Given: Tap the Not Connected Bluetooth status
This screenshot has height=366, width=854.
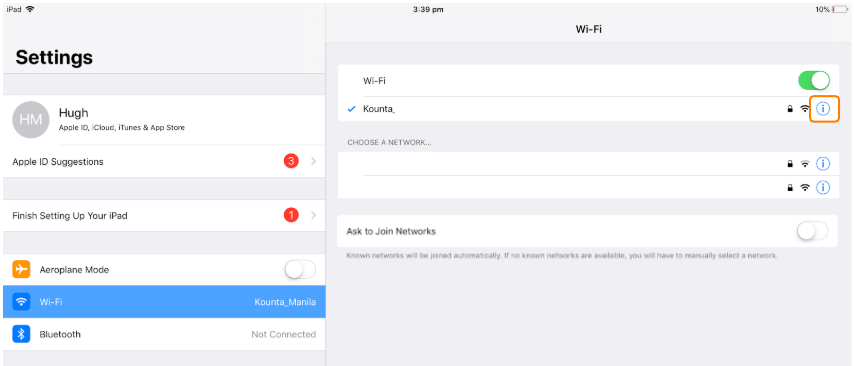Looking at the screenshot, I should click(283, 334).
